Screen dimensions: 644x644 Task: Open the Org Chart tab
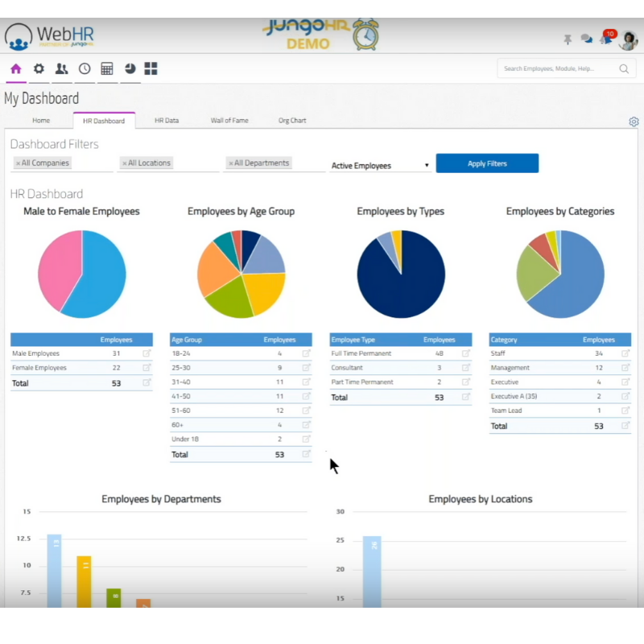point(292,120)
